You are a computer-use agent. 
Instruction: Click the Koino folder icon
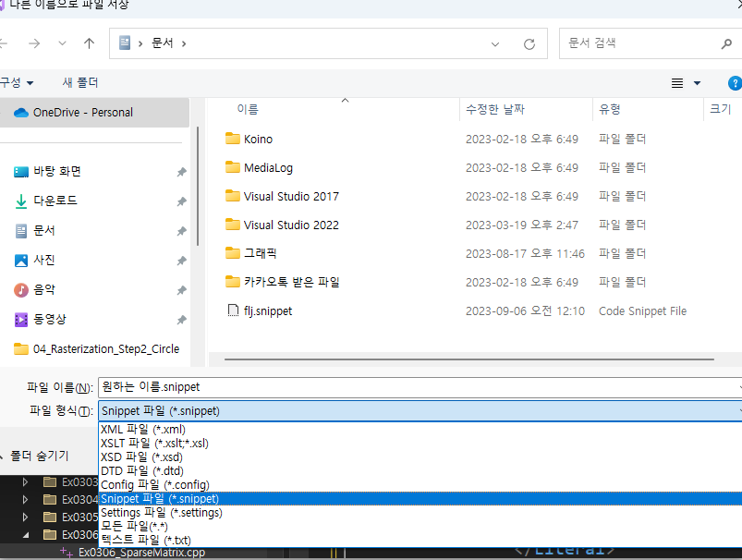pyautogui.click(x=232, y=139)
